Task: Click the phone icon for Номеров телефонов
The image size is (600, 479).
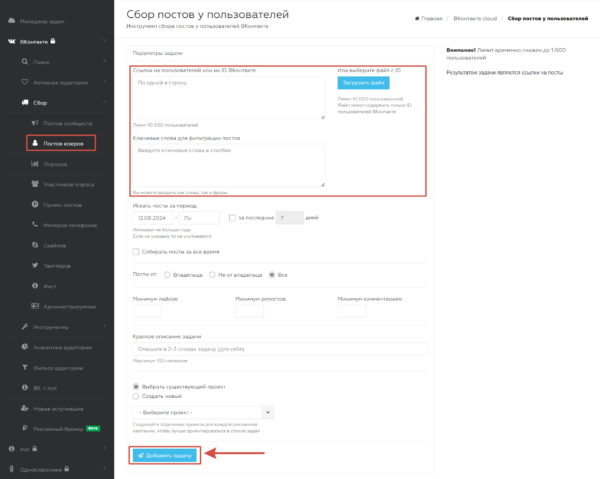Action: [35, 225]
